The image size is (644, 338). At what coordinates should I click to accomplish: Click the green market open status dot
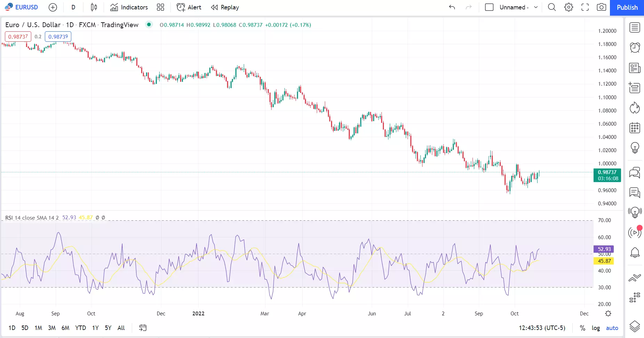(x=149, y=24)
